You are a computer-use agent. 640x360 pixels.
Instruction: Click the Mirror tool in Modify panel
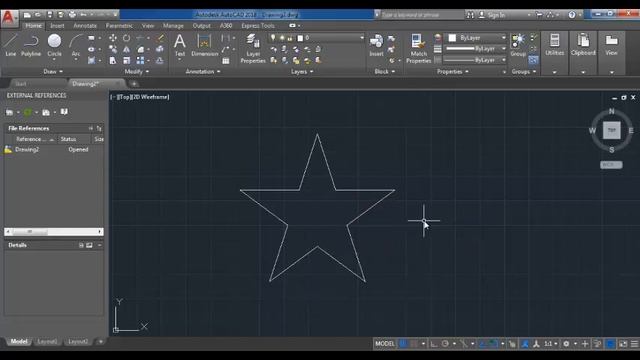click(127, 49)
